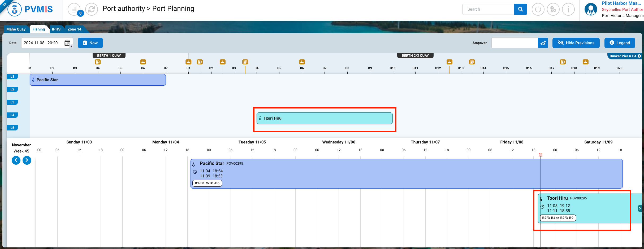Image resolution: width=644 pixels, height=249 pixels.
Task: Switch to the Mahe Quay tab
Action: tap(16, 29)
